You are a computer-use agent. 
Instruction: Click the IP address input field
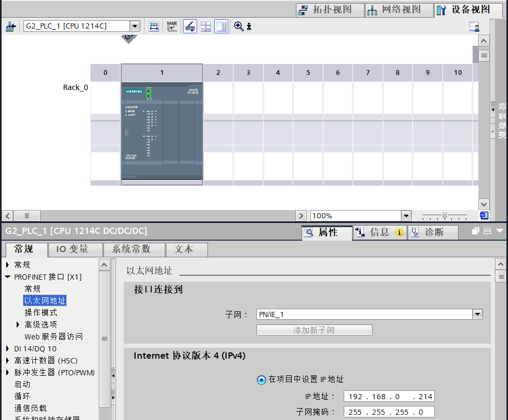(x=389, y=397)
